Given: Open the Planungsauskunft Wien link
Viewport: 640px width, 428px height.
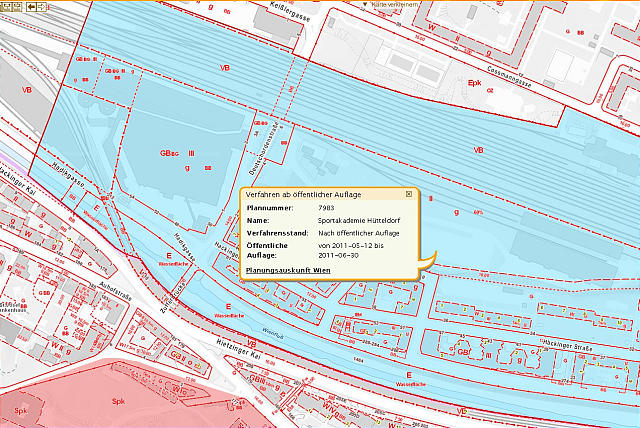Looking at the screenshot, I should pyautogui.click(x=288, y=271).
